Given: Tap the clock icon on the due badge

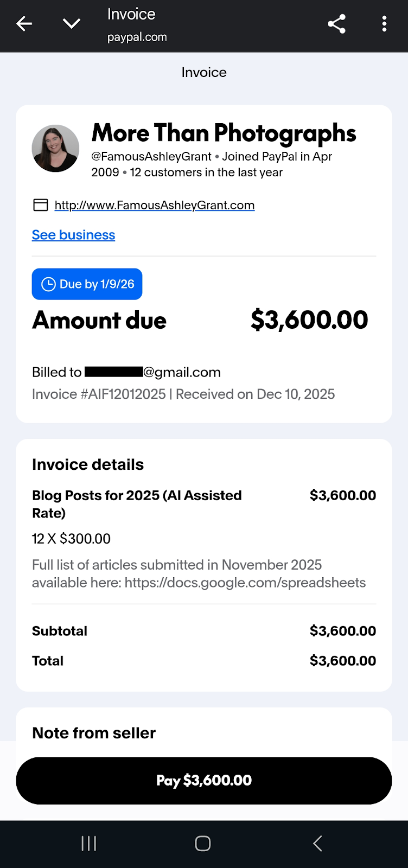Looking at the screenshot, I should click(48, 284).
